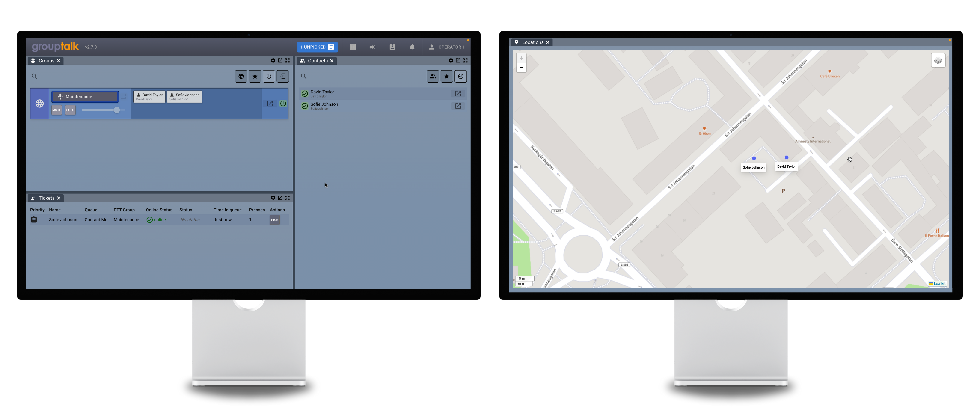Click the globe filter in Groups toolbar

click(x=241, y=76)
